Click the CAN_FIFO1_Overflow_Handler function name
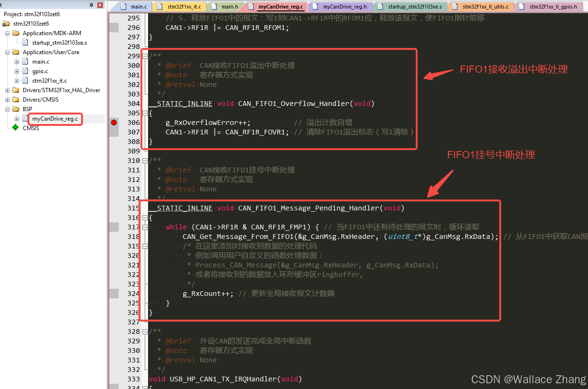This screenshot has height=389, width=588. click(x=292, y=104)
